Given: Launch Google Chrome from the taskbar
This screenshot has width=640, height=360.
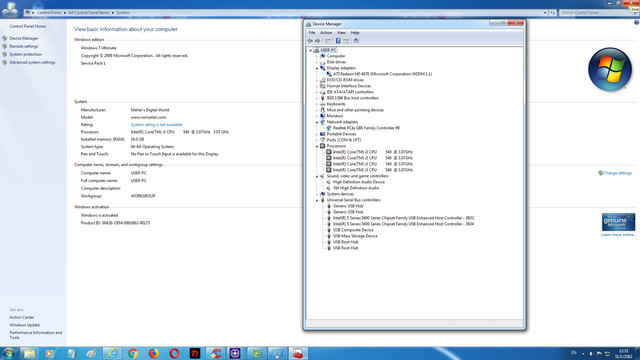Looking at the screenshot, I should click(133, 353).
